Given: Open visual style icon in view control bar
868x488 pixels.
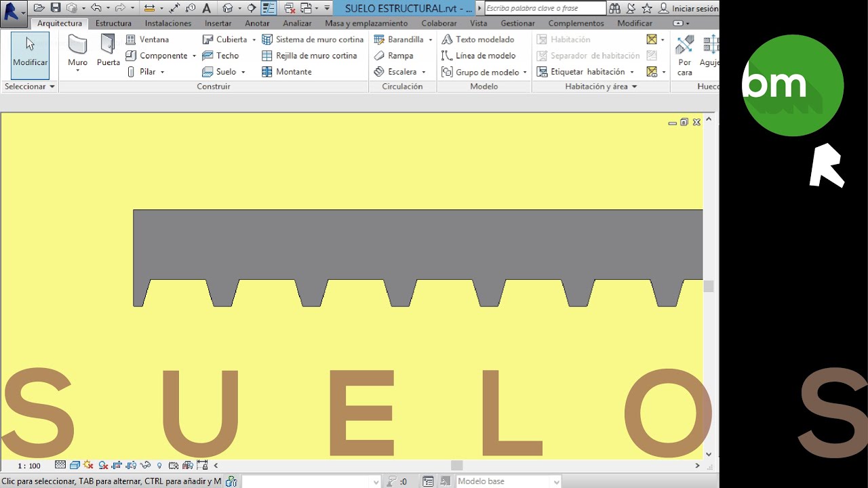Looking at the screenshot, I should (75, 465).
